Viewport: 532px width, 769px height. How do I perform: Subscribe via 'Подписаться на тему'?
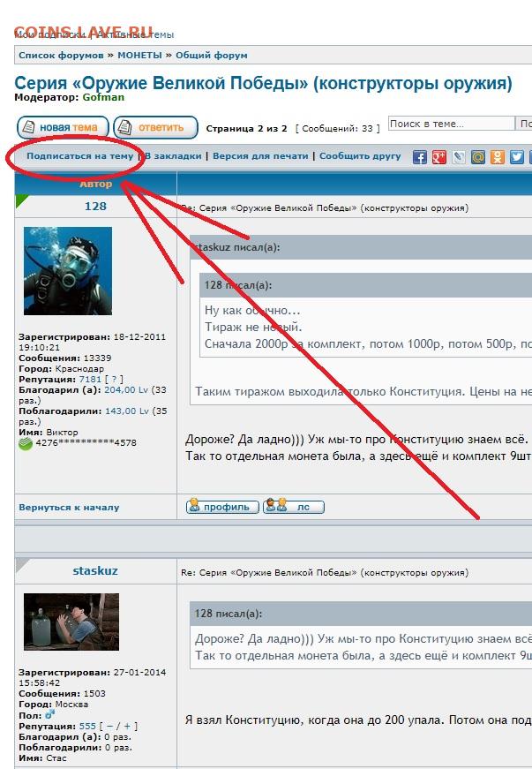(x=80, y=156)
